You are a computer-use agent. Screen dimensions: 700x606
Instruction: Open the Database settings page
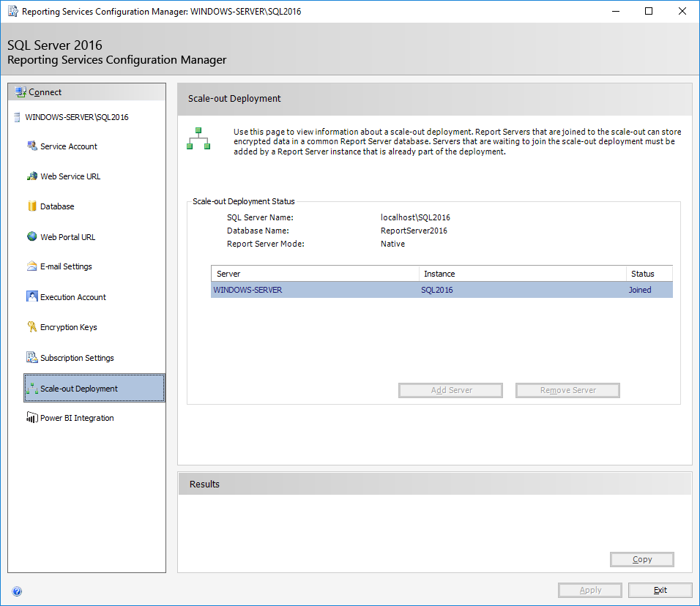(57, 206)
